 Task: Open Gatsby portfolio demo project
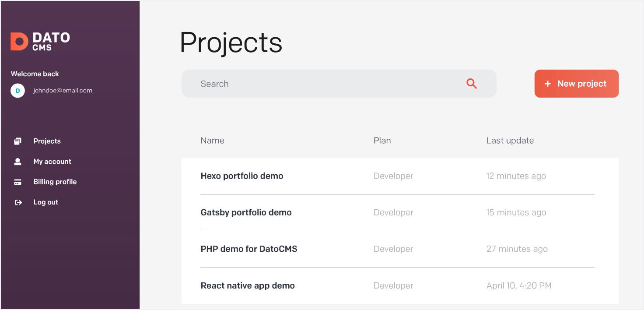point(246,212)
